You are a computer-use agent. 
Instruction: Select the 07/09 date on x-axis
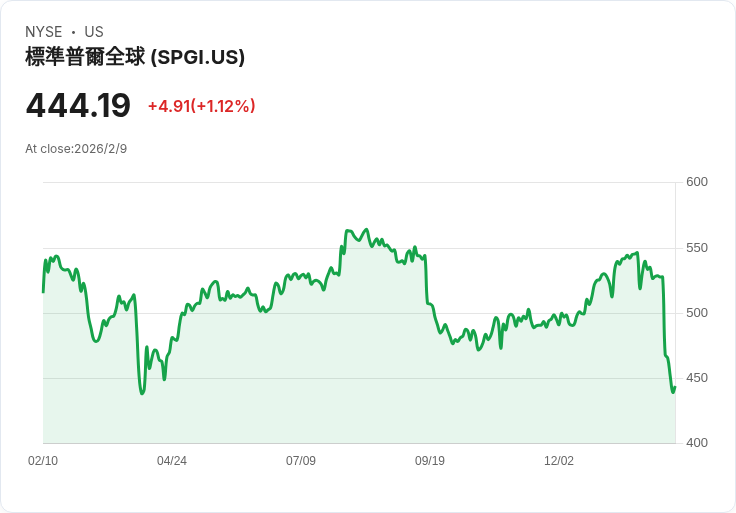click(x=301, y=461)
